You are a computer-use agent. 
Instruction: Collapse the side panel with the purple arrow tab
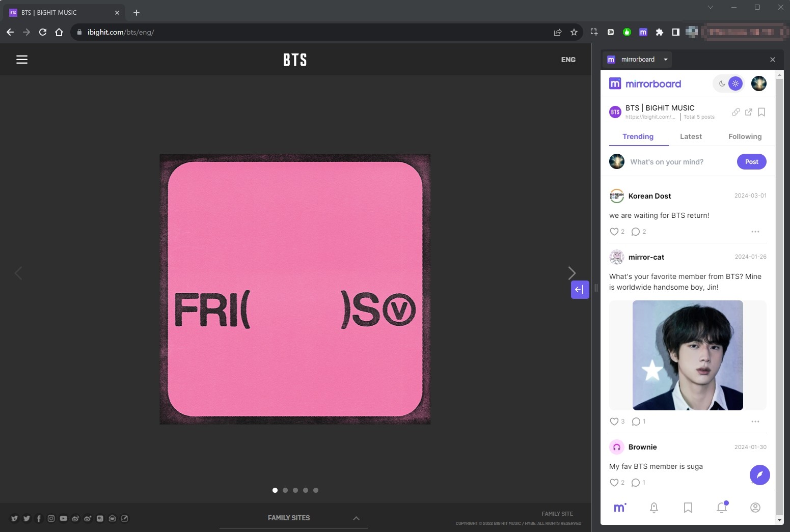[x=580, y=290]
